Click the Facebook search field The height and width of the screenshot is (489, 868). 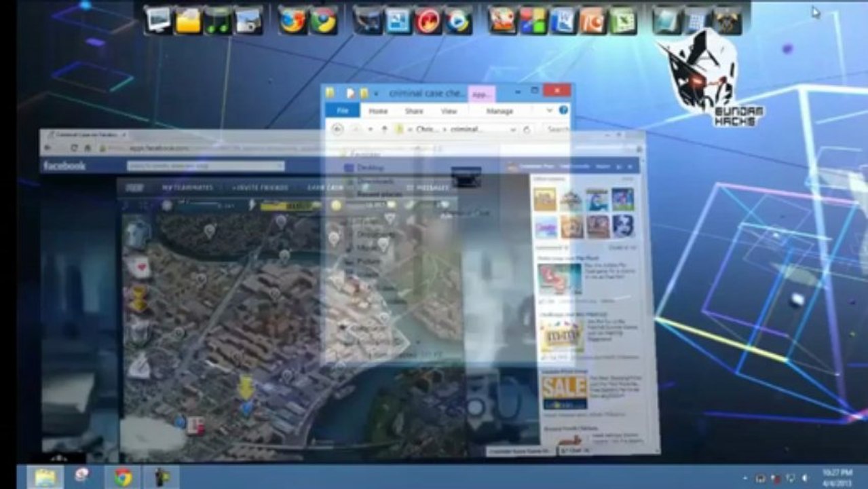pyautogui.click(x=206, y=166)
